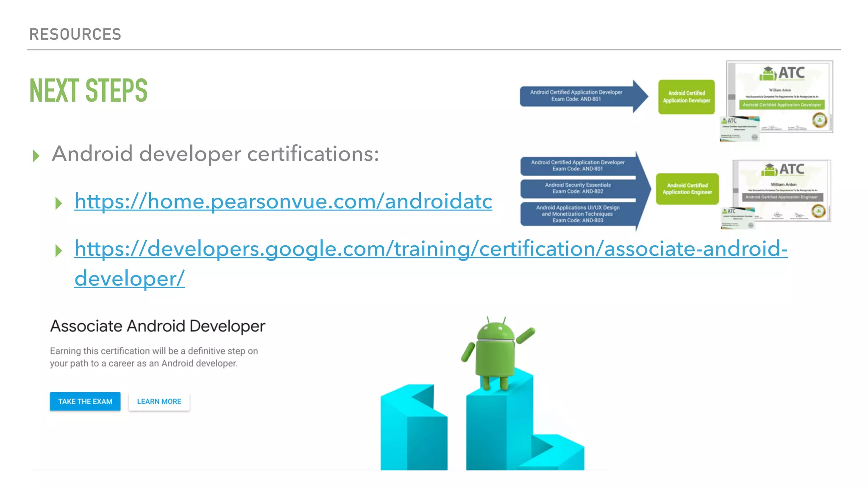Open the Application Engineer ATC certificate thumbnail
This screenshot has width=868, height=488.
point(782,191)
